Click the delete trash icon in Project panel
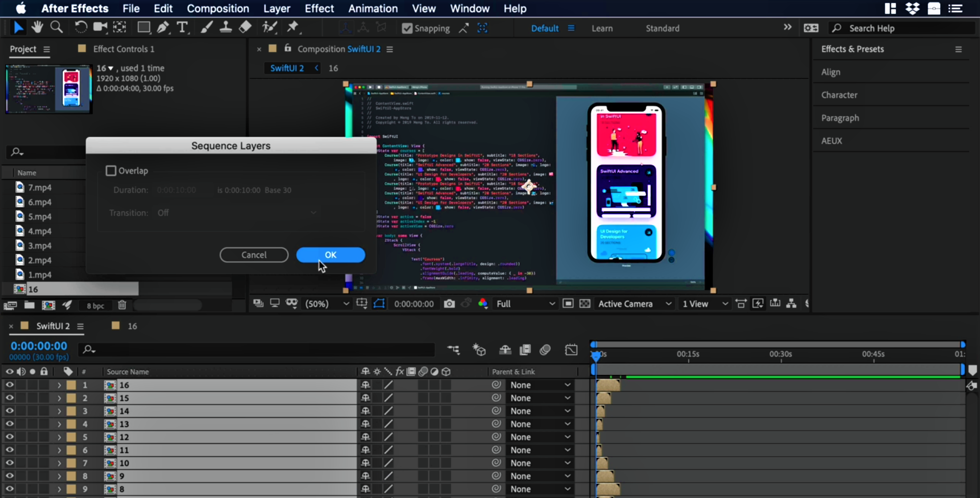Image resolution: width=980 pixels, height=498 pixels. (122, 305)
